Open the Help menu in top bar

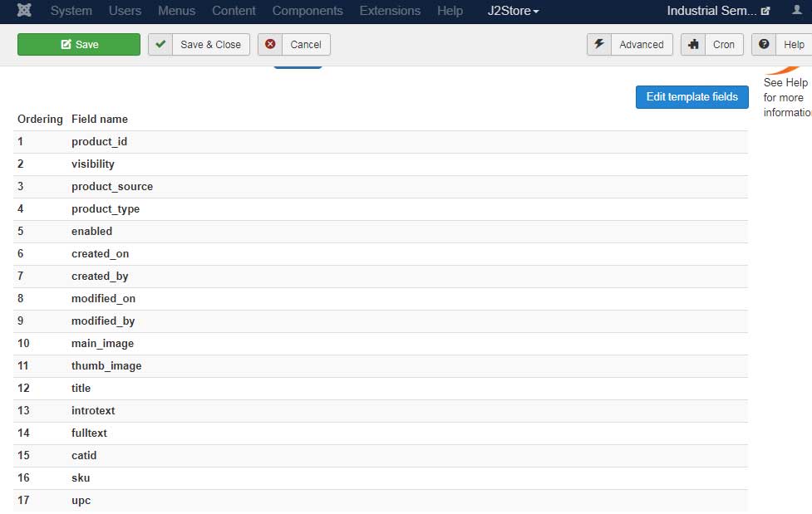(x=450, y=11)
